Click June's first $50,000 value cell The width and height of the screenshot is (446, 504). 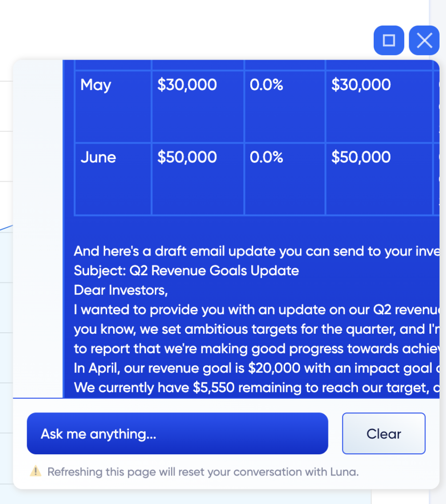coord(198,179)
